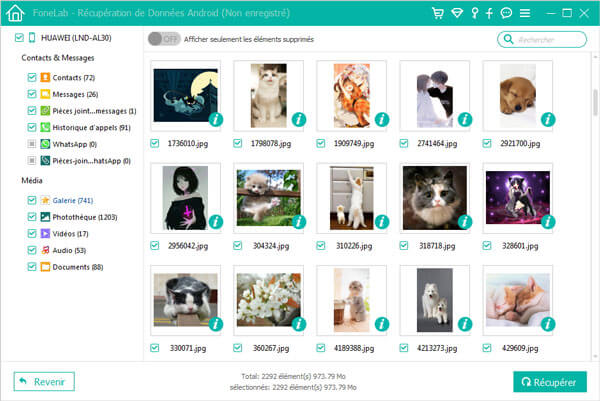Show info for 304324.jpg
This screenshot has height=401, width=600.
pos(299,222)
